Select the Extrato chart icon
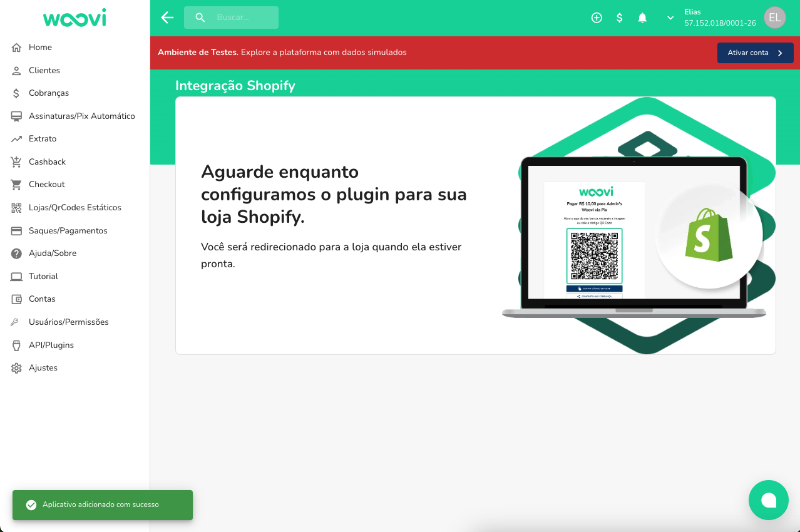 pyautogui.click(x=16, y=138)
